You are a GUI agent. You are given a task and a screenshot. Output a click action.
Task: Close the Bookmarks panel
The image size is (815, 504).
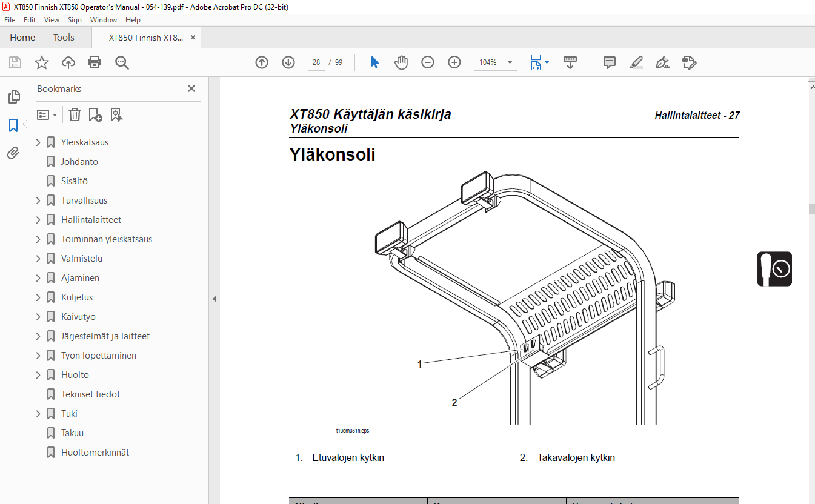tap(191, 88)
